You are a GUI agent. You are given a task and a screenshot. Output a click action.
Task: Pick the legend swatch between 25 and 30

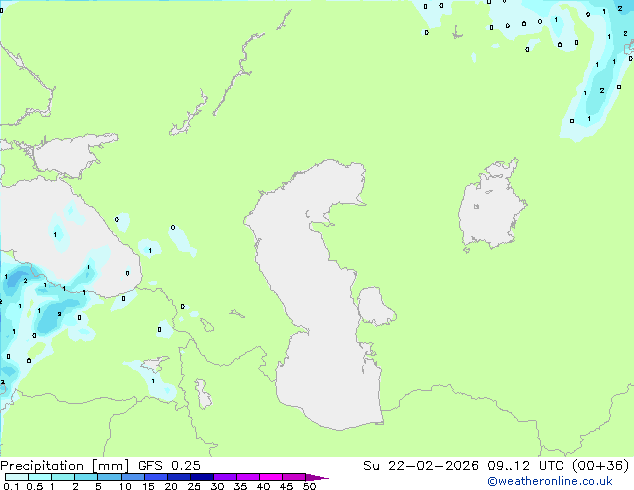(201, 477)
